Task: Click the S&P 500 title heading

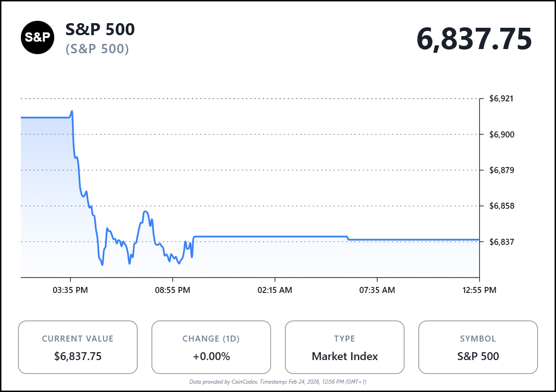Action: click(100, 29)
